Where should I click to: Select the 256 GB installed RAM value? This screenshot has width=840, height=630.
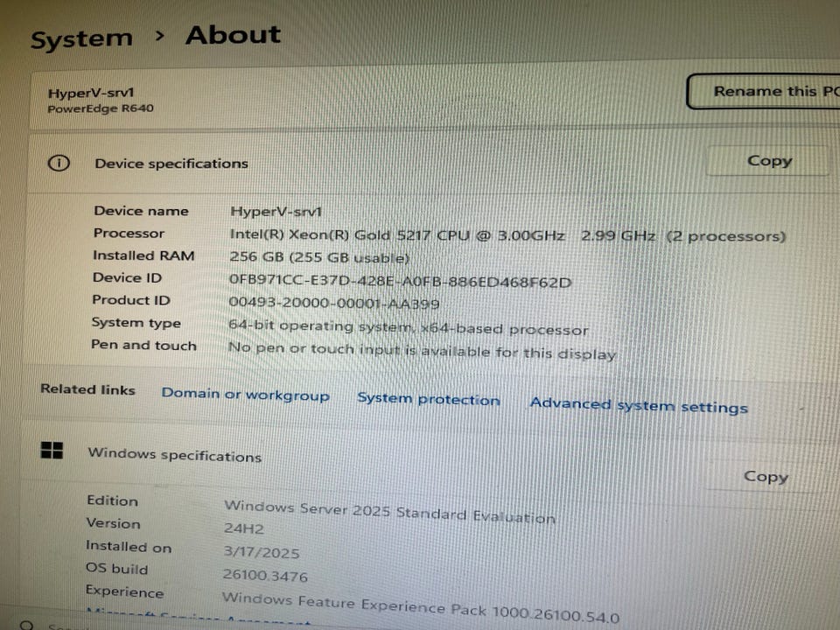319,257
